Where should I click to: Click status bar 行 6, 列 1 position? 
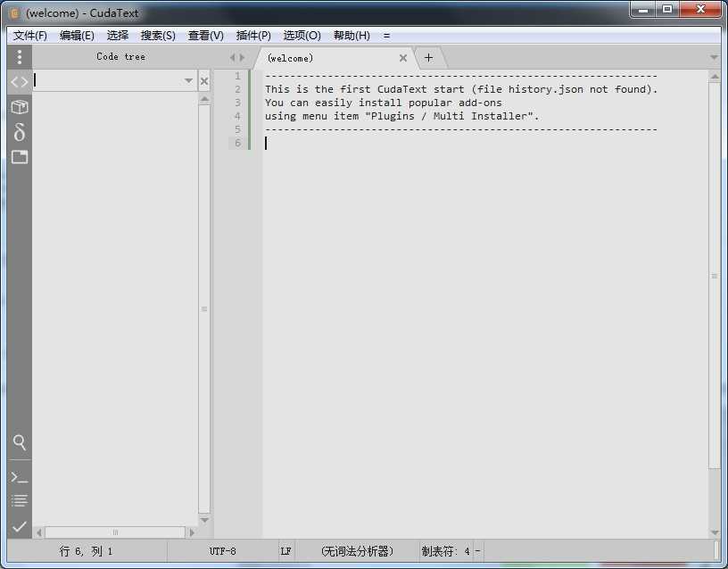coord(87,551)
